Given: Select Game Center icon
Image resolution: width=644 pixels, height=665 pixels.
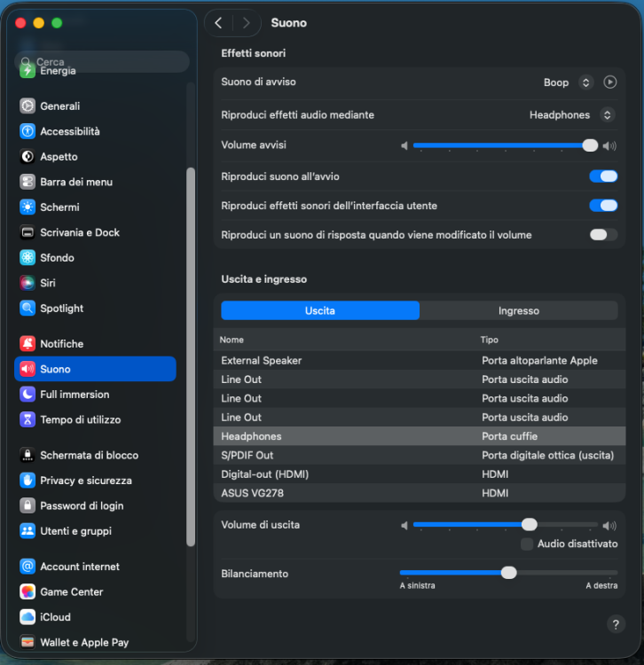Looking at the screenshot, I should (27, 591).
